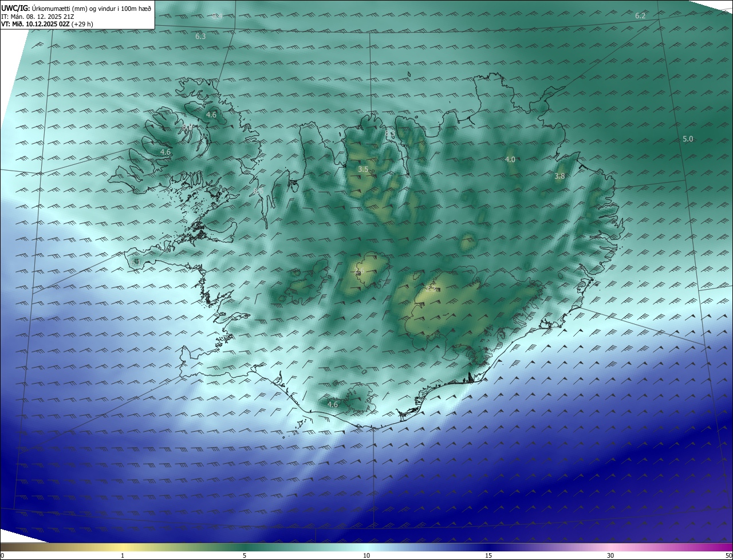Image resolution: width=733 pixels, height=560 pixels.
Task: Click the precipitation color scale bar
Action: (366, 547)
